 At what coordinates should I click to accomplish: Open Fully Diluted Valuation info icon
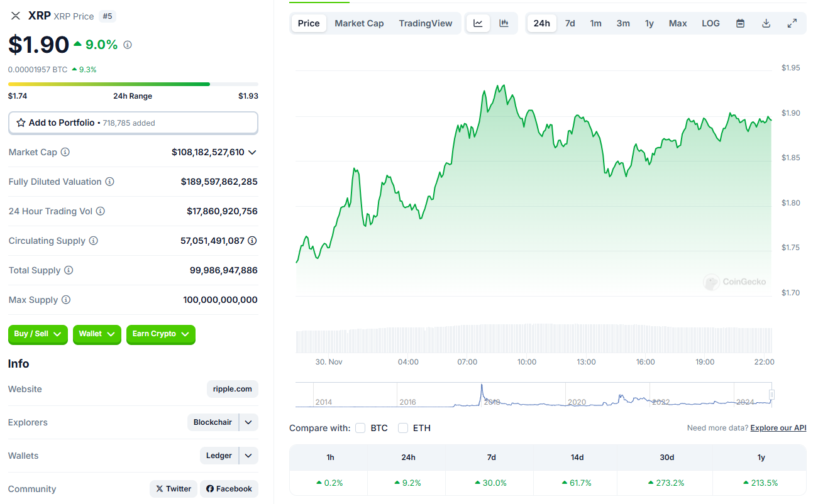point(109,182)
